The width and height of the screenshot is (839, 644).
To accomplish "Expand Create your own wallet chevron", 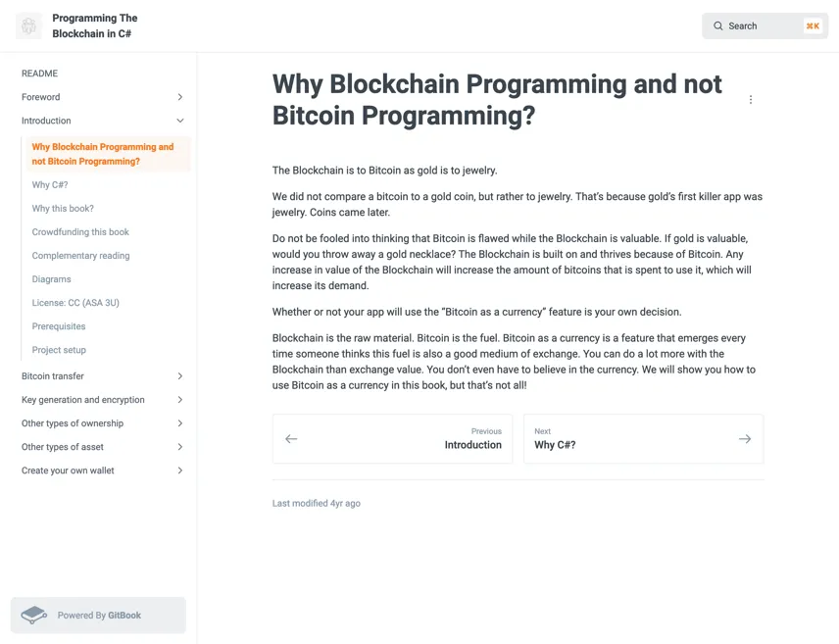I will (180, 471).
